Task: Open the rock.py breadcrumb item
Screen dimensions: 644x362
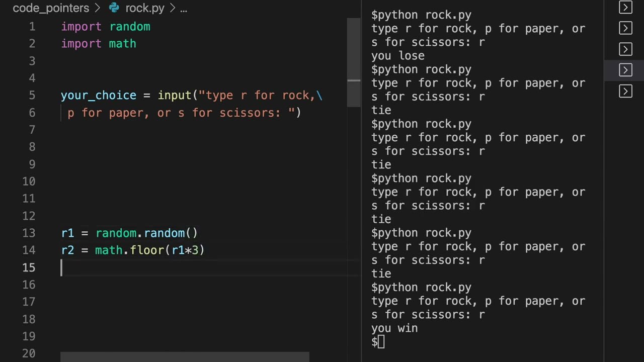Action: tap(145, 8)
